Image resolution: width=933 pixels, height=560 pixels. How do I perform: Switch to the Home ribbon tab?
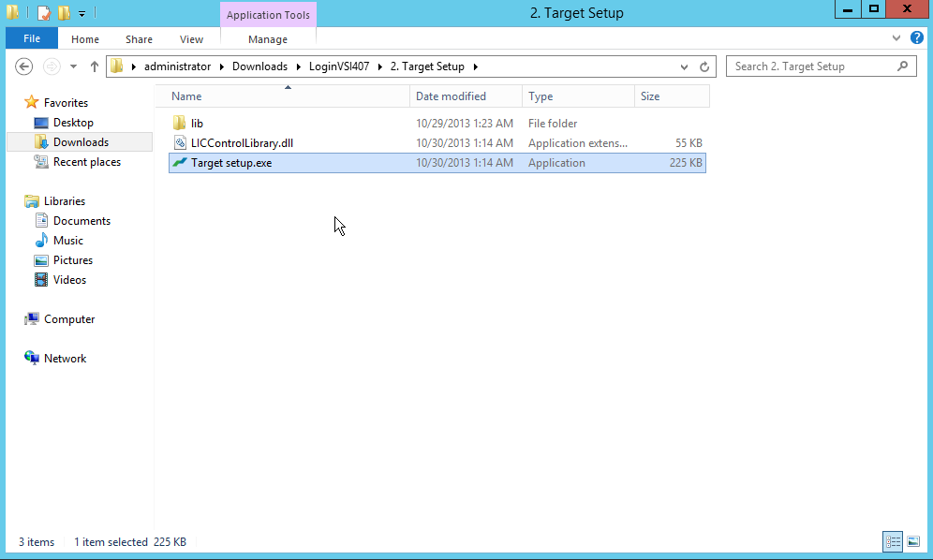point(85,39)
